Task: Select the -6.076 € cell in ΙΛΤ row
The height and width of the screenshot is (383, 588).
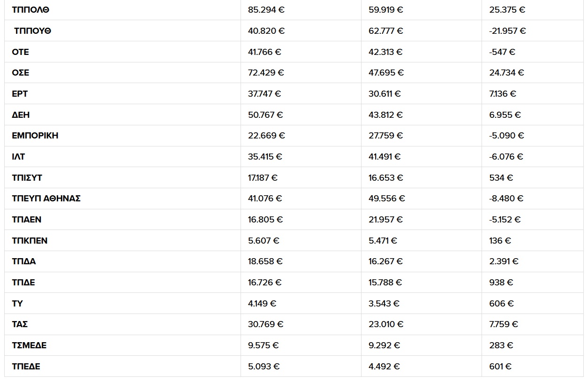Action: click(506, 157)
